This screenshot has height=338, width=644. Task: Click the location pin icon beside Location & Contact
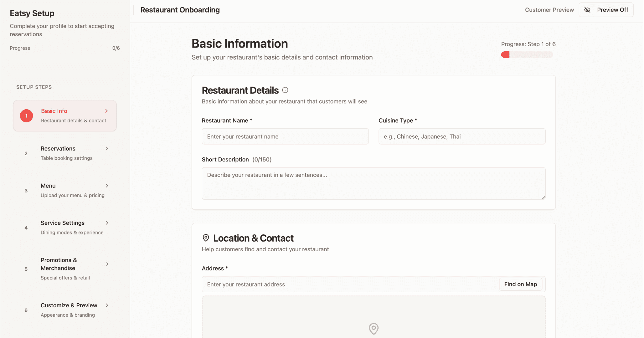[x=206, y=238]
